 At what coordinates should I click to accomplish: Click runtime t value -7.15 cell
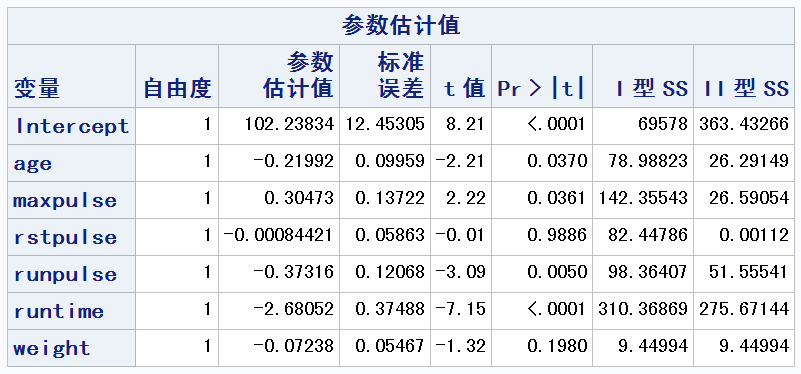461,311
